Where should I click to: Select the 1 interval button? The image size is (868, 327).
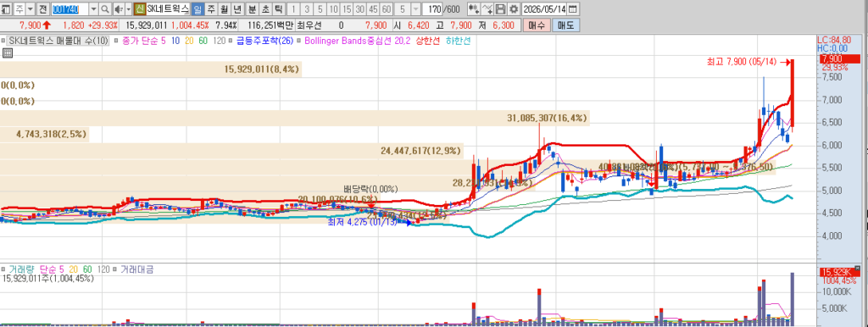(293, 9)
